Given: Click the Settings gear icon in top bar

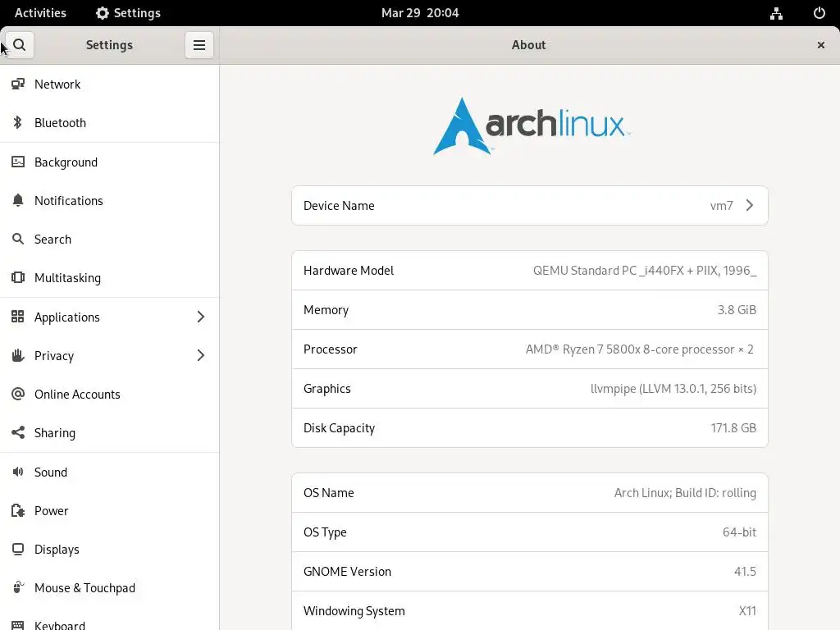Looking at the screenshot, I should pyautogui.click(x=103, y=13).
